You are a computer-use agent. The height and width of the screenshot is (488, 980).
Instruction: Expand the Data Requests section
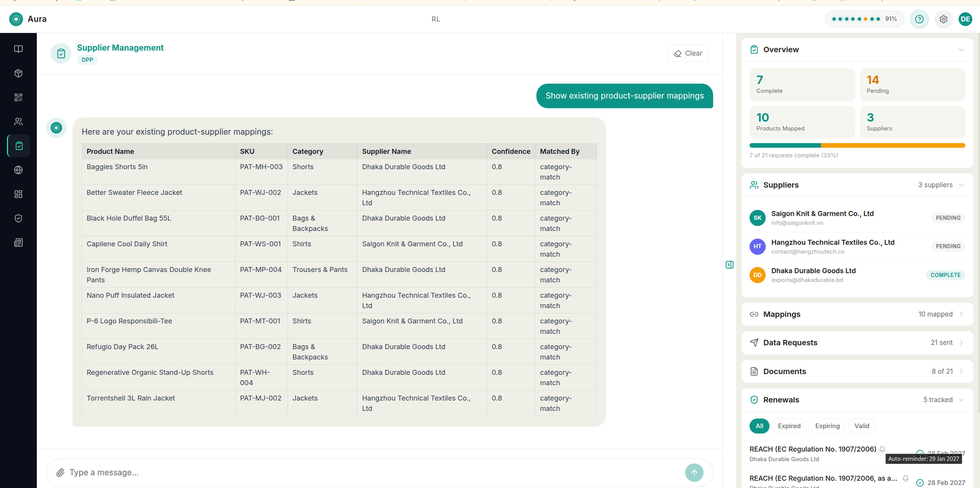pyautogui.click(x=857, y=343)
